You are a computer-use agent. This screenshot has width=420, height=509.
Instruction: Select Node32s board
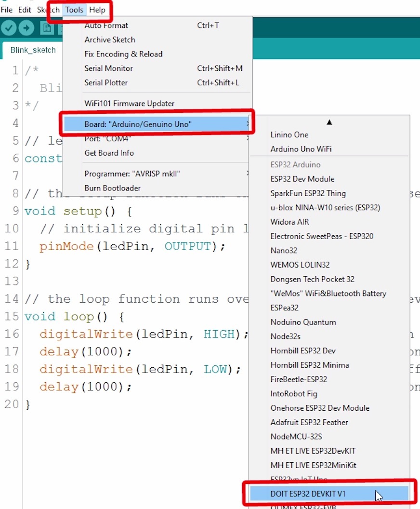pos(329,336)
